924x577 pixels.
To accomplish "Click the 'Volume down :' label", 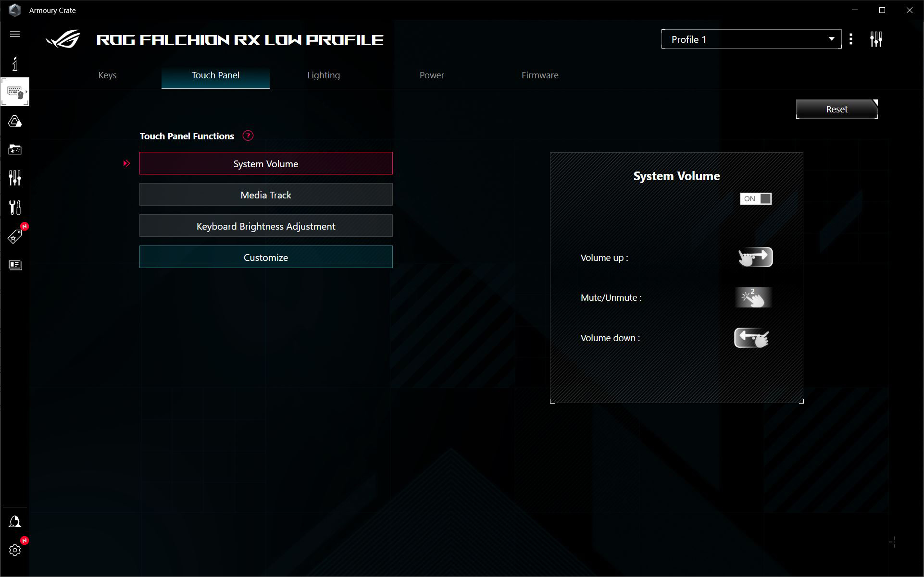I will coord(610,338).
